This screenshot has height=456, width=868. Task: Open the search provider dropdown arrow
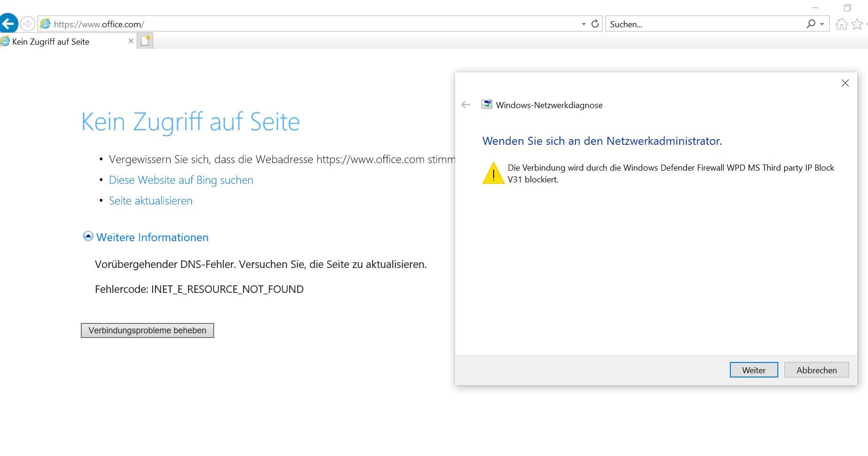tap(822, 24)
